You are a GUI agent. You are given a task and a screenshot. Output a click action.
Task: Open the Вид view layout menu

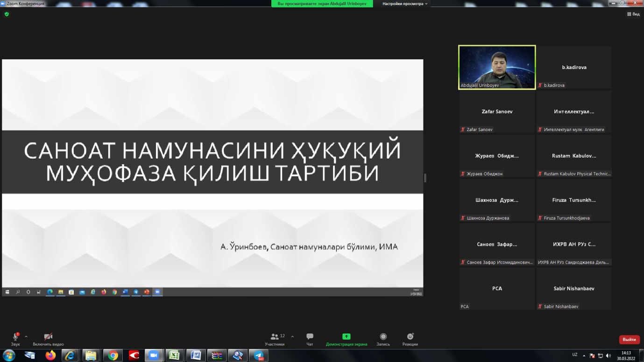click(633, 14)
